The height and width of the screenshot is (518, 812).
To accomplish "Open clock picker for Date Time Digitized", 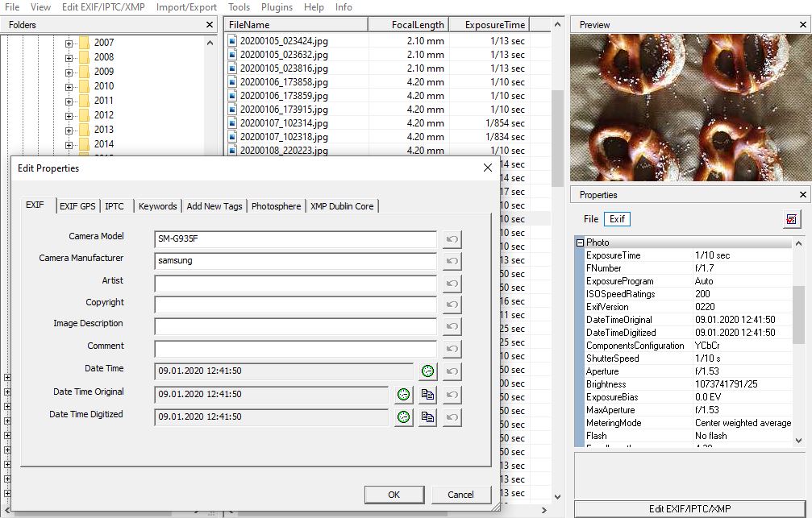I will (x=403, y=417).
